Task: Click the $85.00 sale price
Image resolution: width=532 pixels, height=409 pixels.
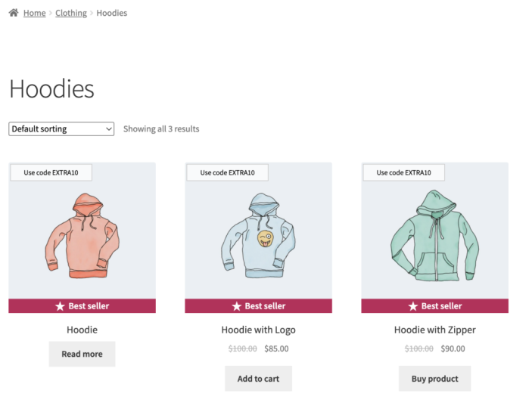Action: (x=276, y=349)
